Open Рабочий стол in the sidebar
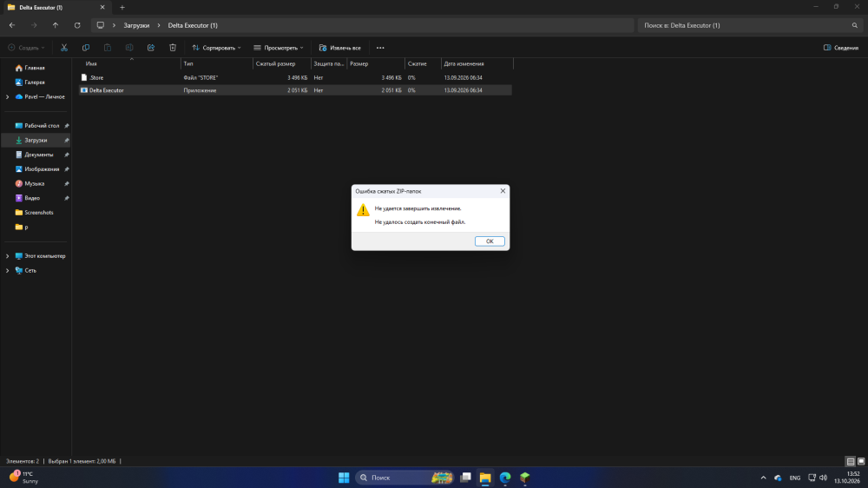The height and width of the screenshot is (488, 868). pyautogui.click(x=42, y=126)
